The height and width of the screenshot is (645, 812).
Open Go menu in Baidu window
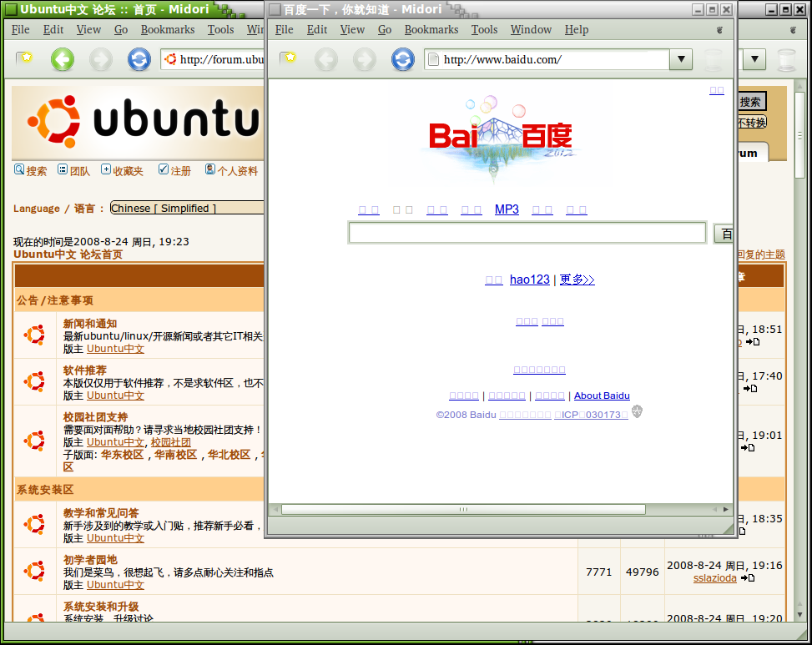coord(384,30)
